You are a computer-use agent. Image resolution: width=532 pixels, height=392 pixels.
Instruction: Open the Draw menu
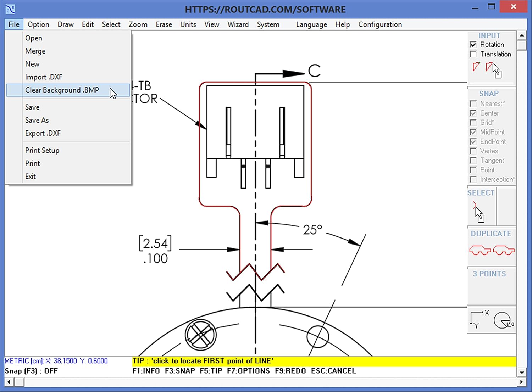[x=65, y=24]
